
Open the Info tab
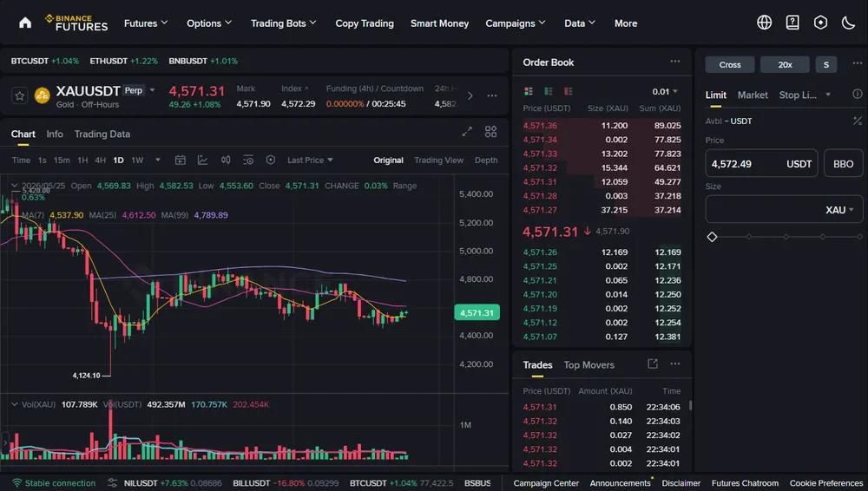(54, 134)
